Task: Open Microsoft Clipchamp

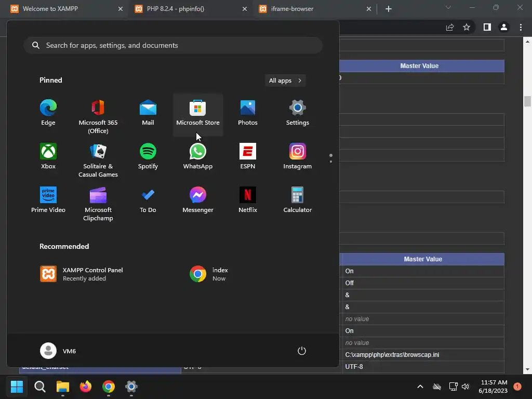Action: coord(98,203)
